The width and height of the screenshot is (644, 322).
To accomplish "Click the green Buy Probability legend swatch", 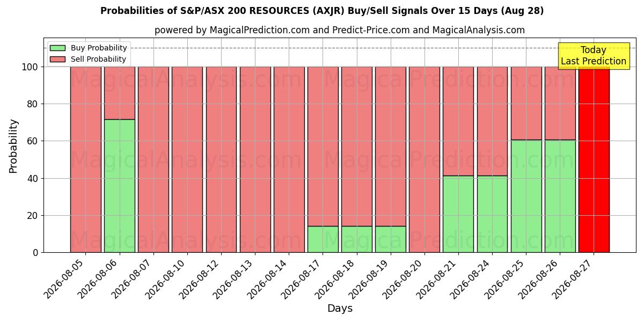I will 57,48.
